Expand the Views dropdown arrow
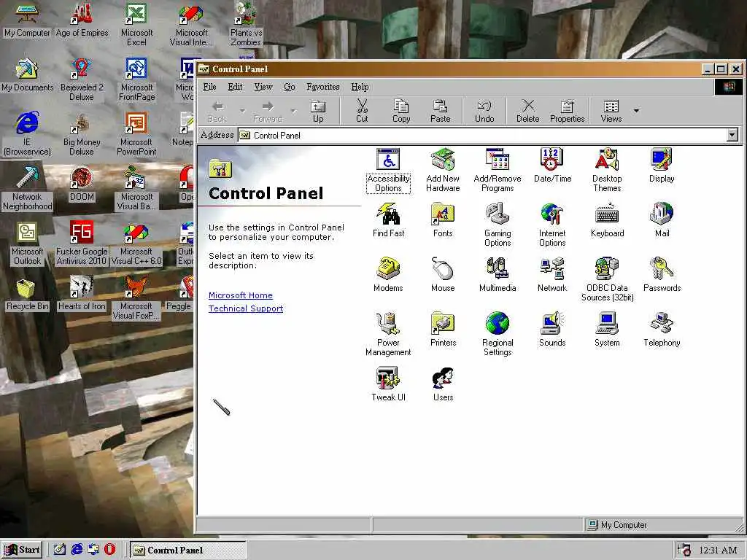 636,111
